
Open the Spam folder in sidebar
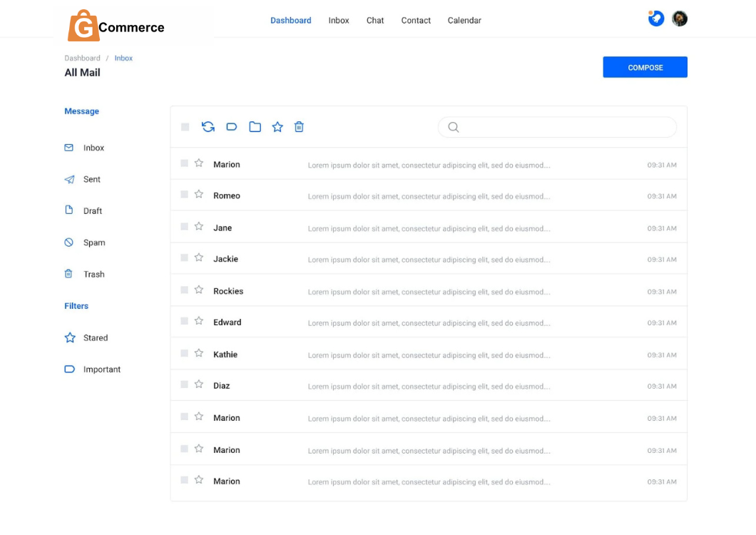[93, 243]
